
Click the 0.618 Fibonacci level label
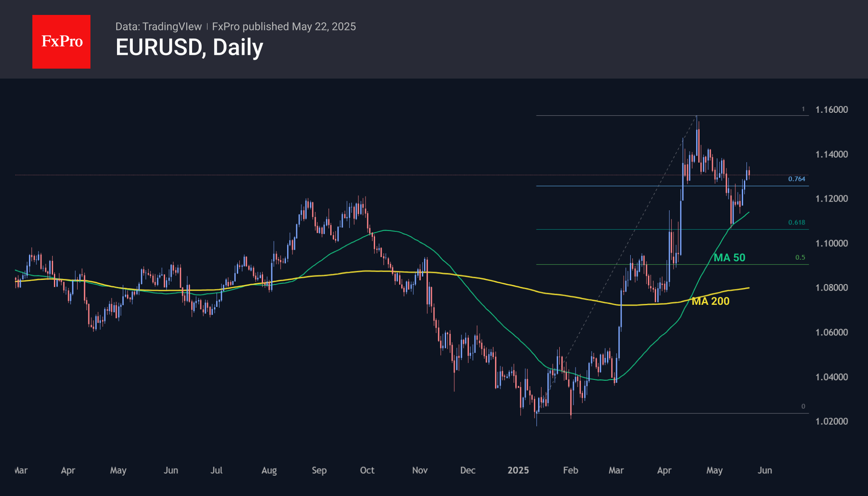796,222
